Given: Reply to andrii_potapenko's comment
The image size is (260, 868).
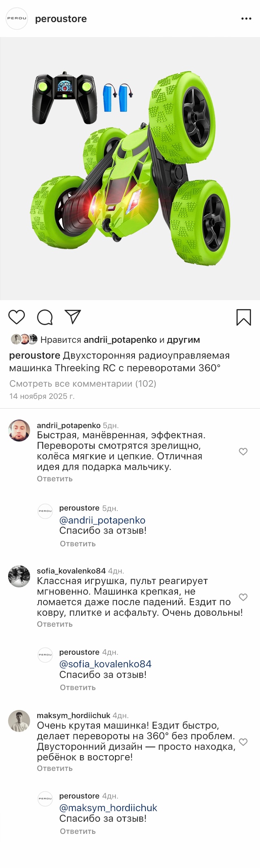Looking at the screenshot, I should point(55,478).
